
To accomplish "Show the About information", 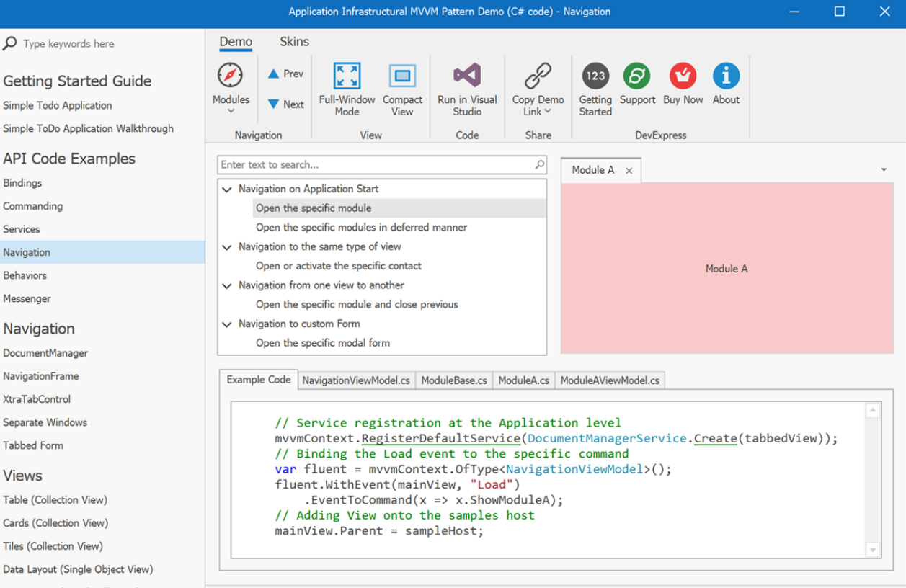I will 726,84.
